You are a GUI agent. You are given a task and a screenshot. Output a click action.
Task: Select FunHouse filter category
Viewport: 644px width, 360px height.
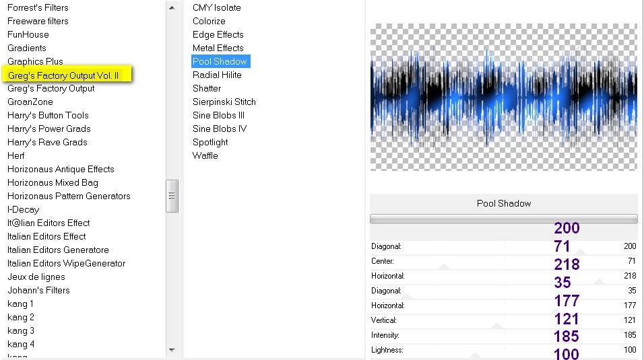coord(28,34)
